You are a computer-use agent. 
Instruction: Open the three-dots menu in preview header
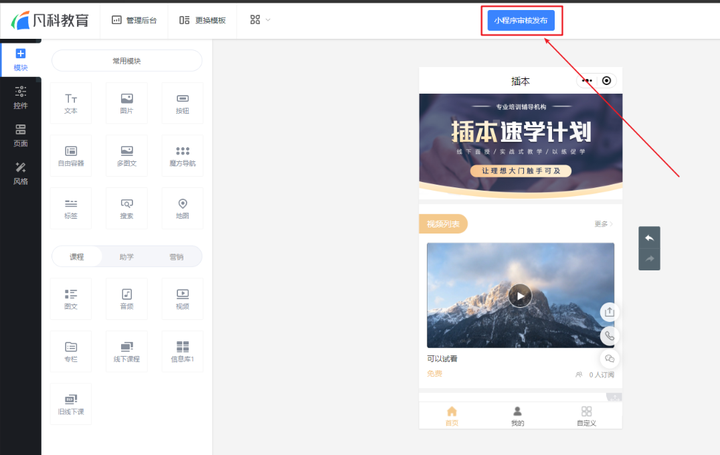587,81
